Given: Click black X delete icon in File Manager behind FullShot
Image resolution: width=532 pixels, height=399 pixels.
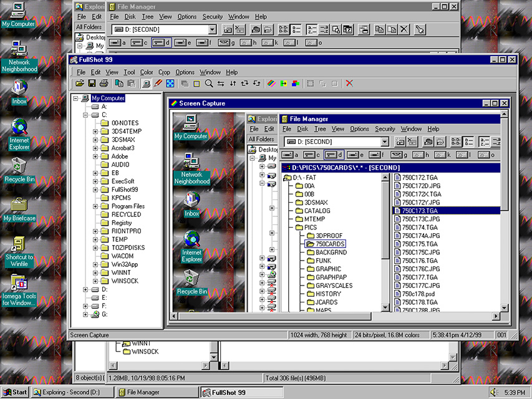Looking at the screenshot, I should point(404,29).
